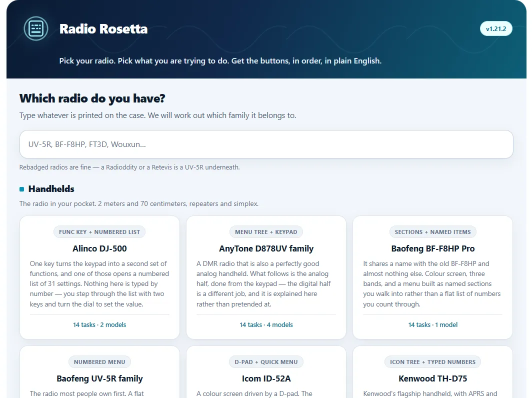Open the Kenwood TH-D75 card
This screenshot has height=398, width=532.
click(x=432, y=372)
